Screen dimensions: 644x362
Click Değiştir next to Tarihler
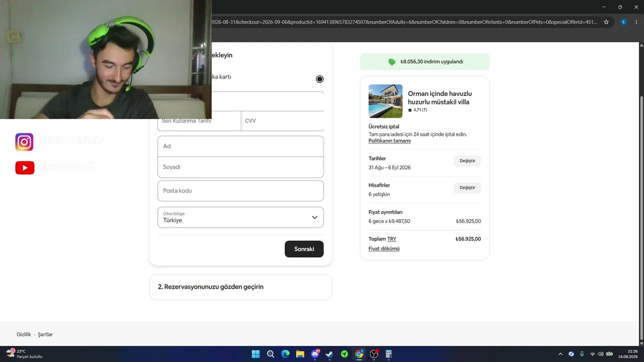467,161
